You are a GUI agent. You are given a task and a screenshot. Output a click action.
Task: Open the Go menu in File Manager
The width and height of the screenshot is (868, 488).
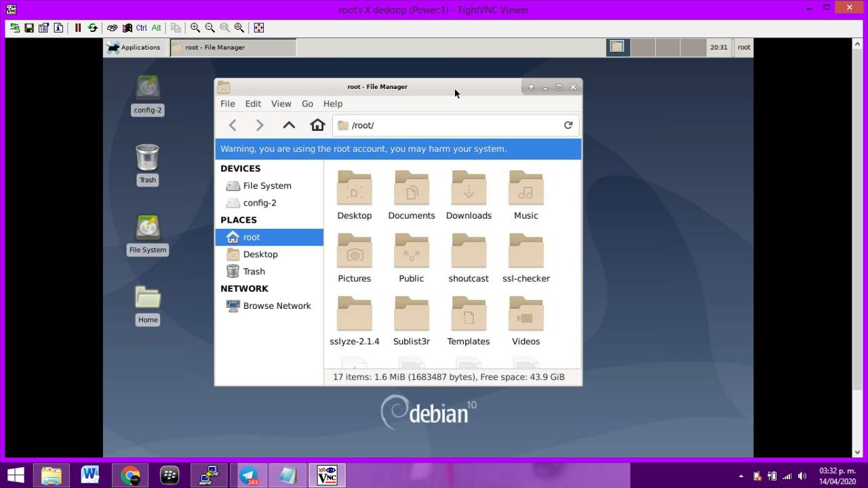(307, 104)
